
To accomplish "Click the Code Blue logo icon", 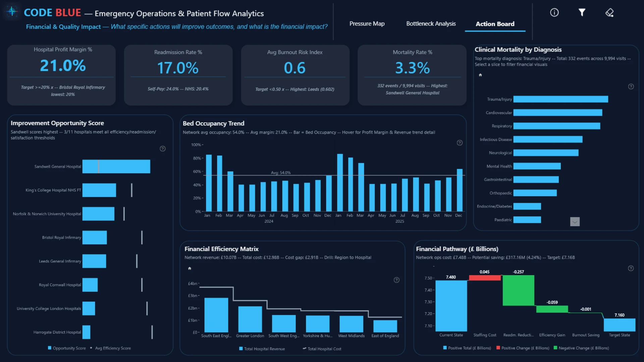I will click(x=12, y=11).
